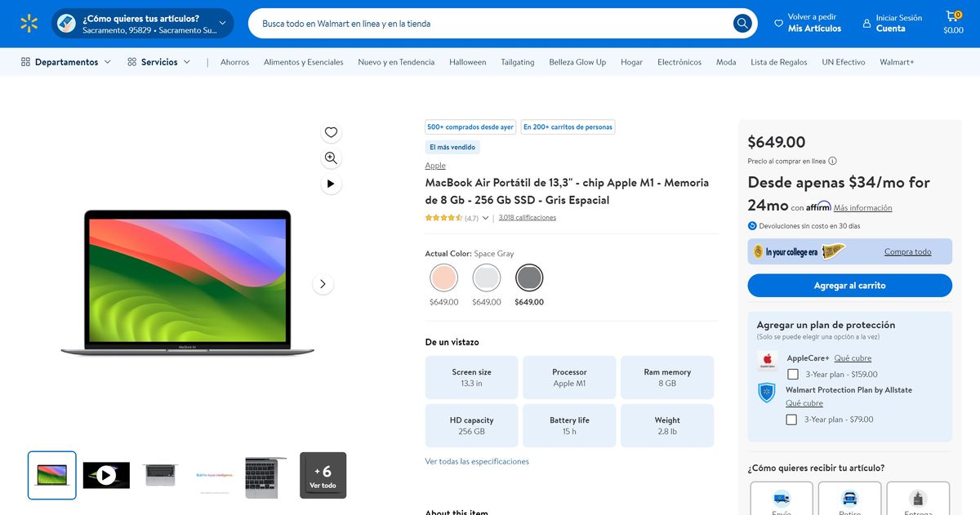Viewport: 980px width, 515px height.
Task: Open the Electrónicos nav item
Action: [679, 62]
